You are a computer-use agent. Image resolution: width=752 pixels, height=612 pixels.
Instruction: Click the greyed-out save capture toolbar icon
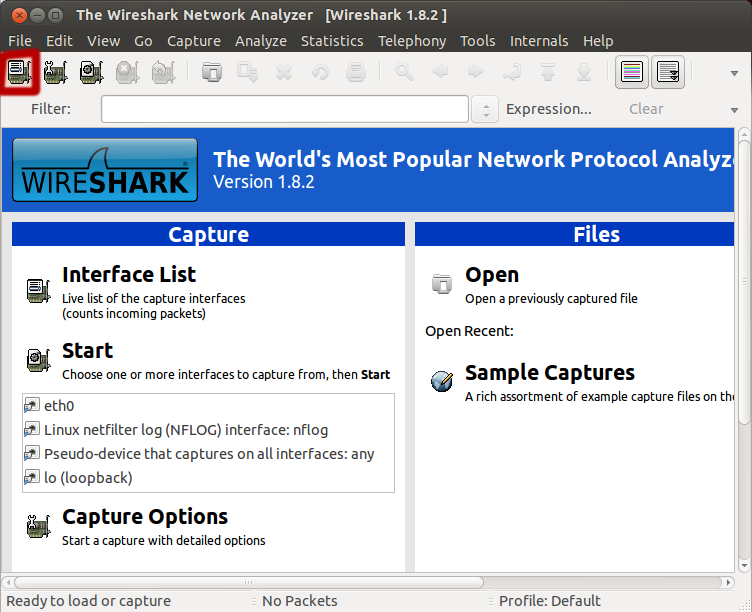tap(248, 72)
